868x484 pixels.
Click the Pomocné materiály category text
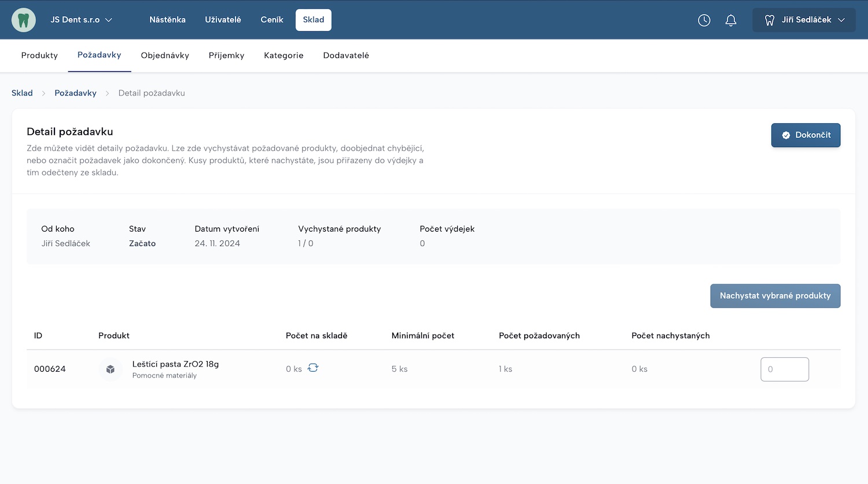pyautogui.click(x=164, y=376)
